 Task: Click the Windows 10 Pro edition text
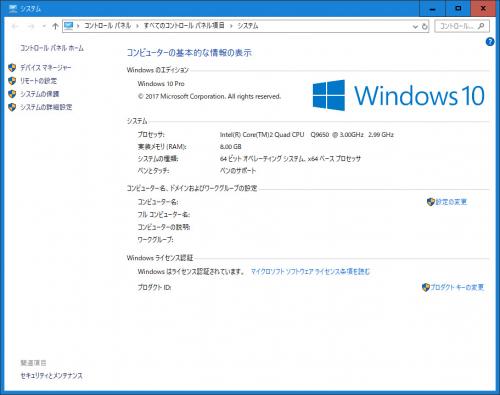pyautogui.click(x=161, y=84)
